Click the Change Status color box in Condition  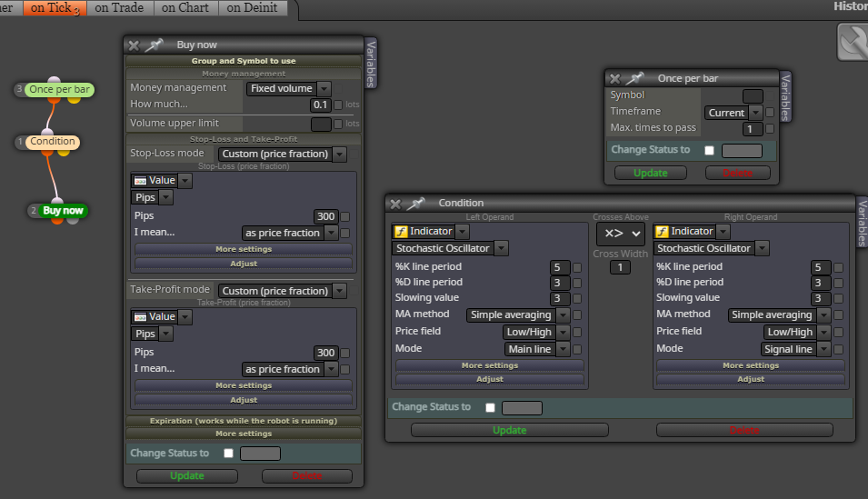pyautogui.click(x=522, y=408)
